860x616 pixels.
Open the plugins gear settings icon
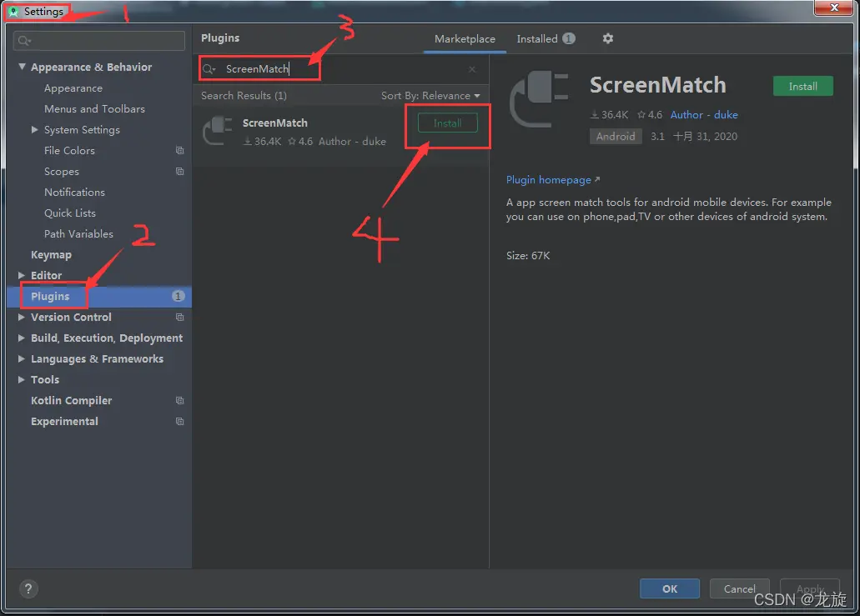[607, 38]
